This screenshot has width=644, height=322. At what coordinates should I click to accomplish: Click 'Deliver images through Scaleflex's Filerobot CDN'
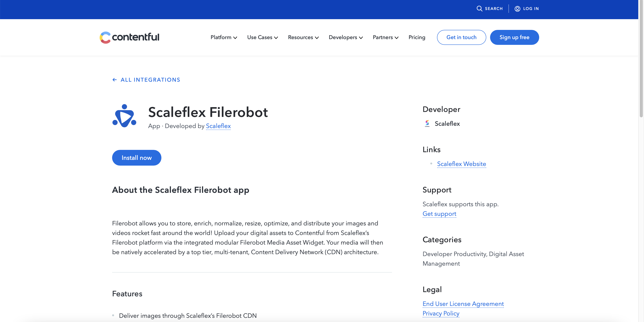click(x=188, y=316)
